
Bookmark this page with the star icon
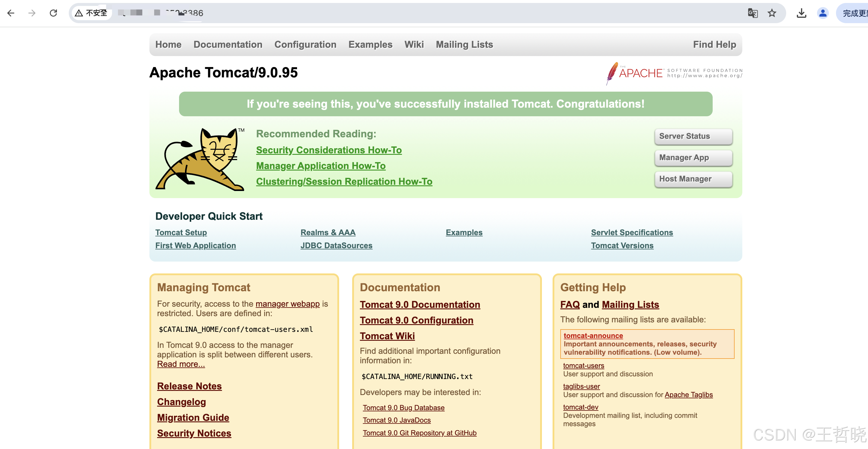click(x=772, y=13)
